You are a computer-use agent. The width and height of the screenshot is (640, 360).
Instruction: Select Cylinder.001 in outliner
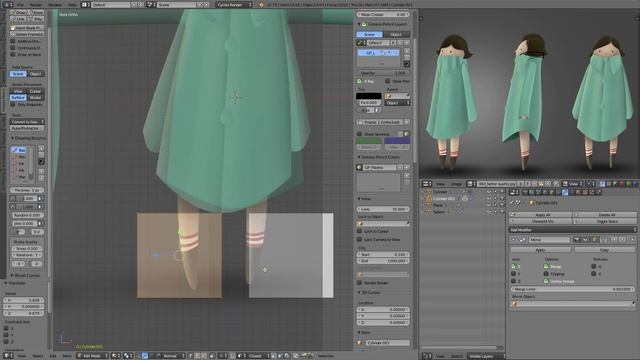coord(444,198)
